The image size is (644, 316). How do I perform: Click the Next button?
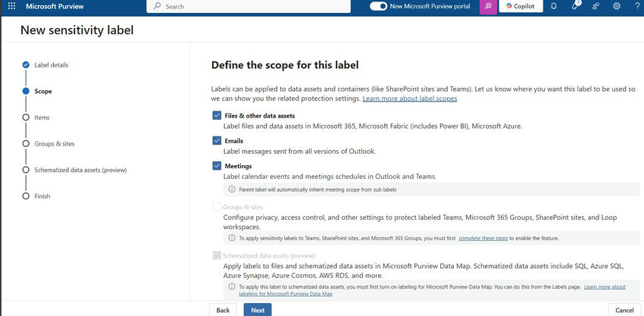click(258, 310)
